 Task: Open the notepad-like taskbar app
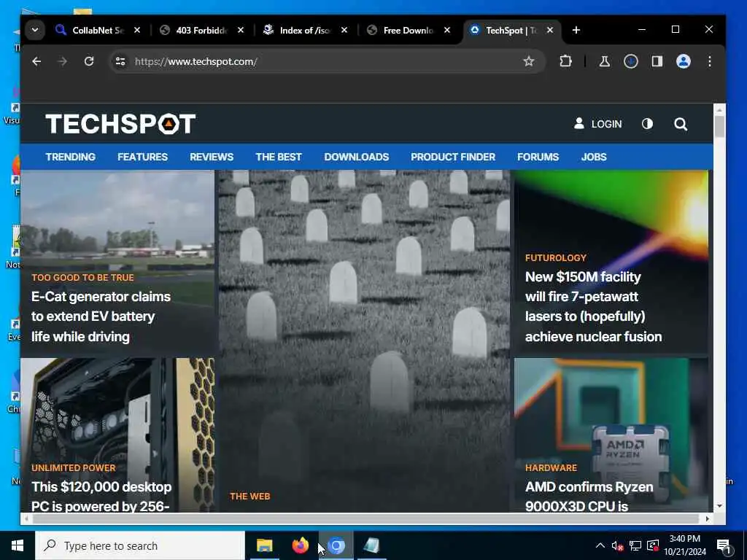[371, 545]
